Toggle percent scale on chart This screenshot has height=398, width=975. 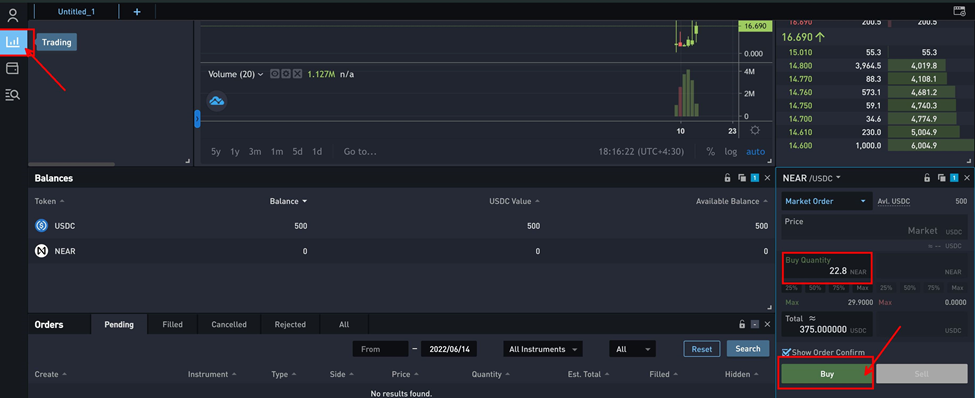[x=710, y=151]
